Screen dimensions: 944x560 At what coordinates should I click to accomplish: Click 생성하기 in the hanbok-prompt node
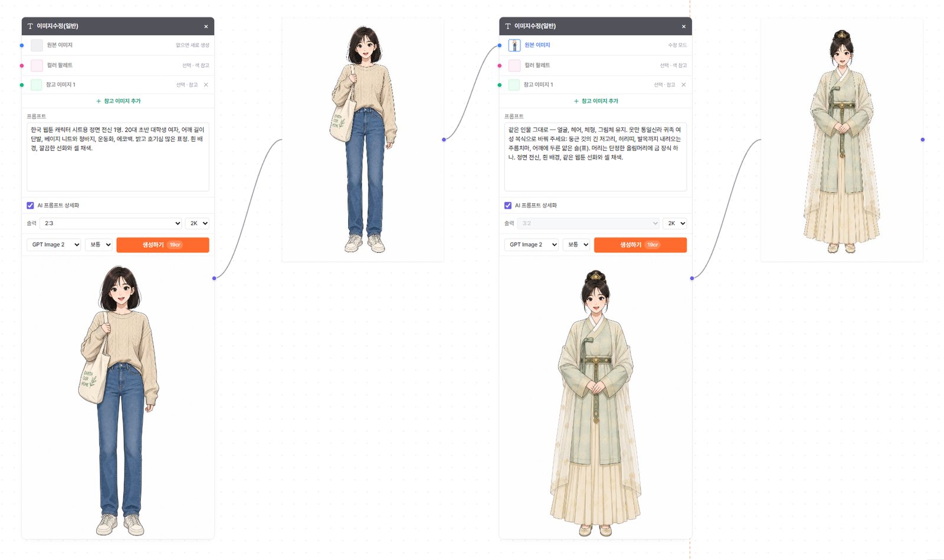click(x=641, y=245)
